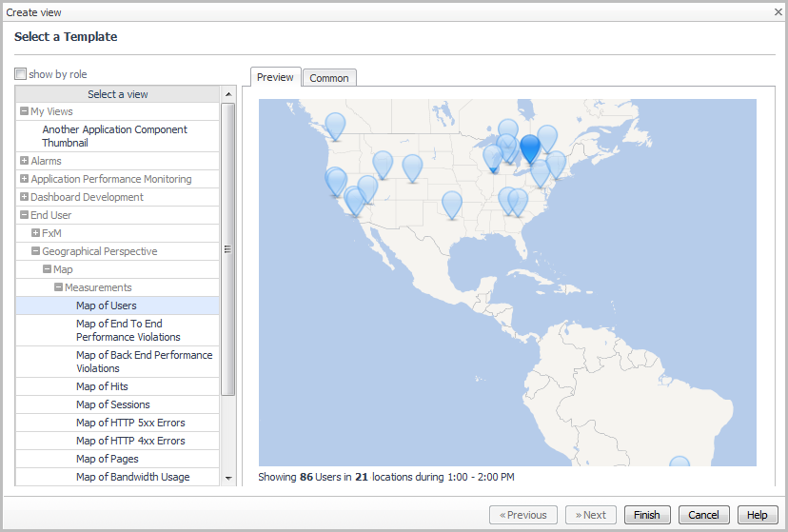This screenshot has height=532, width=788.
Task: Close the Create view dialog
Action: pos(778,11)
